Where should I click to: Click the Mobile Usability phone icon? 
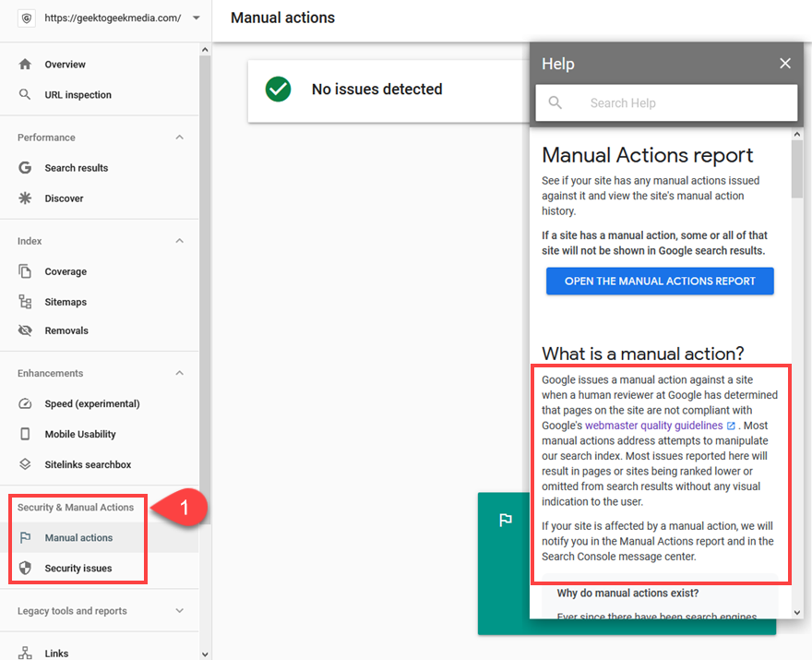click(x=25, y=434)
